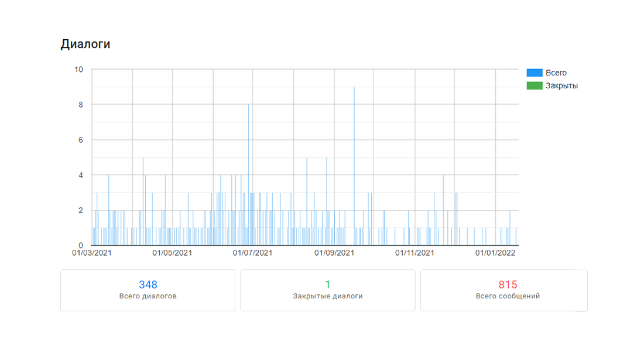Open the 815 Всего сообщений card
Screen dimensions: 644x351
pos(504,290)
